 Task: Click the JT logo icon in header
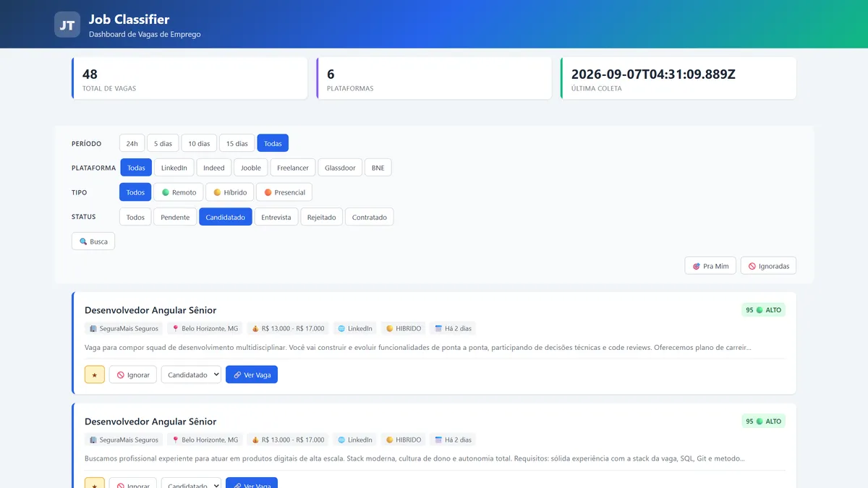tap(67, 25)
